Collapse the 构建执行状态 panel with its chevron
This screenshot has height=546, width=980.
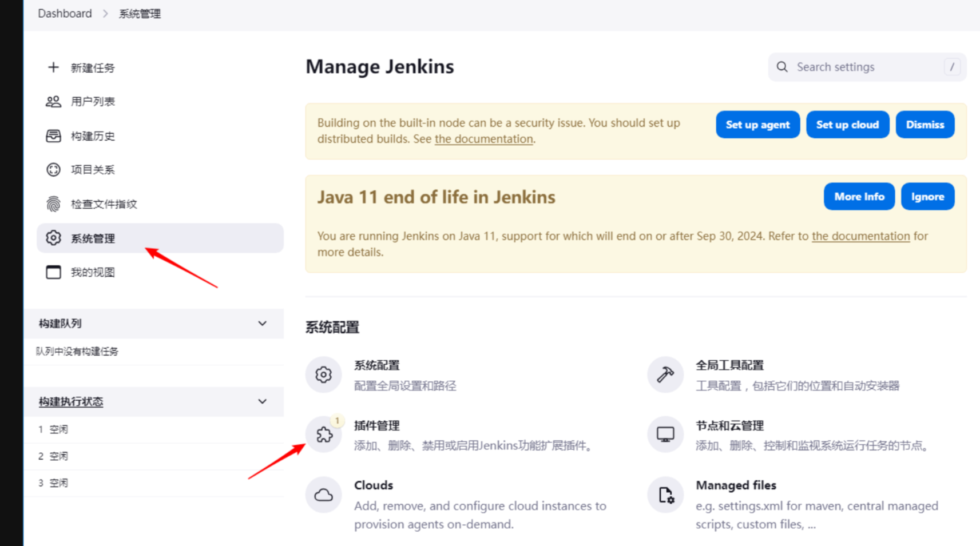[262, 401]
